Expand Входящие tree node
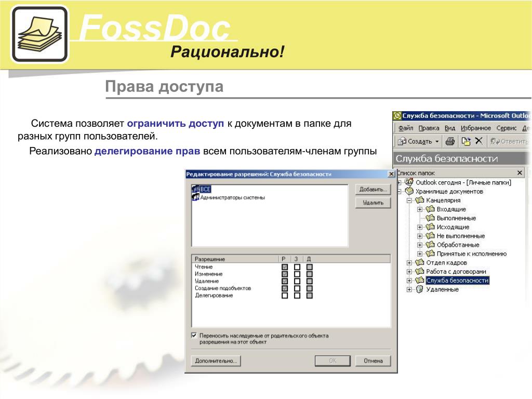This screenshot has height=399, width=532. (420, 209)
